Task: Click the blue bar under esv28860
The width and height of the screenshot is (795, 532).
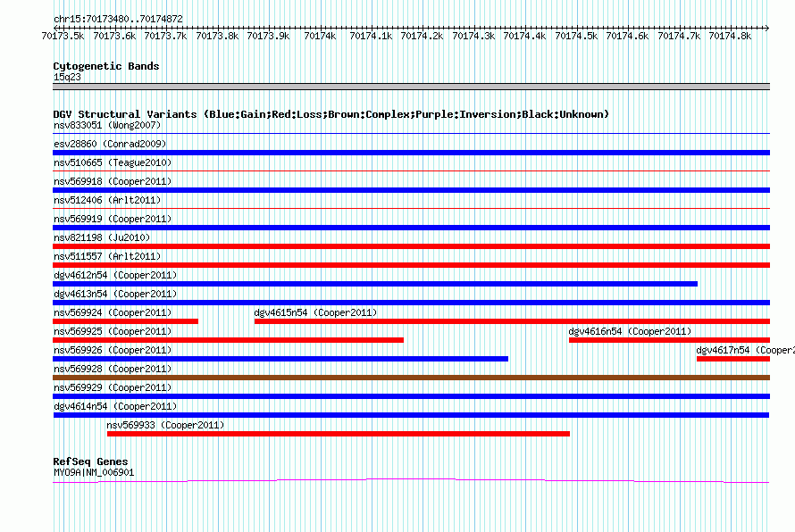Action: point(411,153)
